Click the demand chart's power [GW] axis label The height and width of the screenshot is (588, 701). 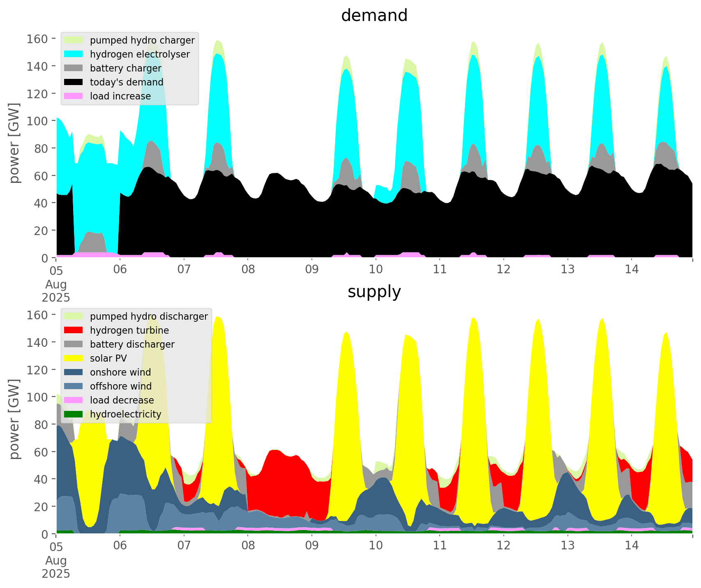[x=14, y=143]
